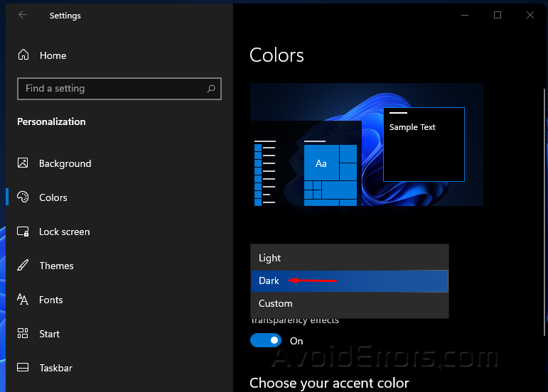Choose Light from the color mode dropdown
Image resolution: width=548 pixels, height=392 pixels.
click(x=350, y=258)
